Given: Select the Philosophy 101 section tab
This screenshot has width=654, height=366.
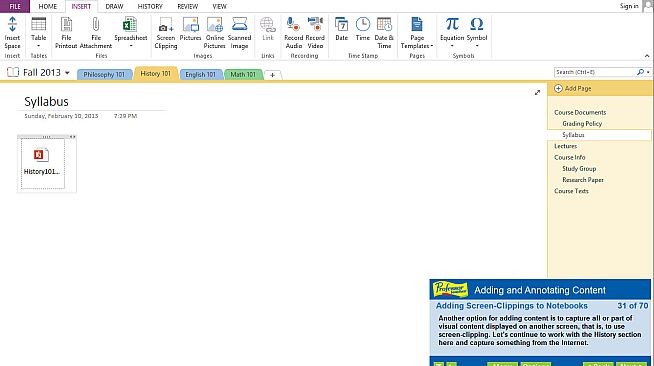Looking at the screenshot, I should [104, 75].
